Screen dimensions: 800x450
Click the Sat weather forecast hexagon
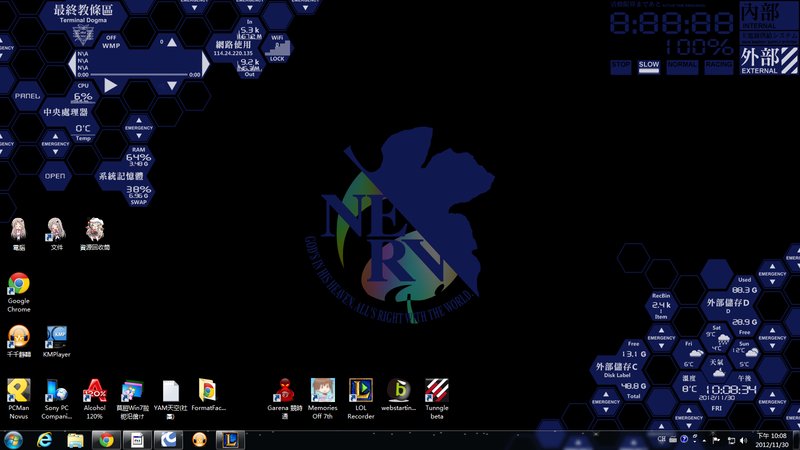coord(717,337)
